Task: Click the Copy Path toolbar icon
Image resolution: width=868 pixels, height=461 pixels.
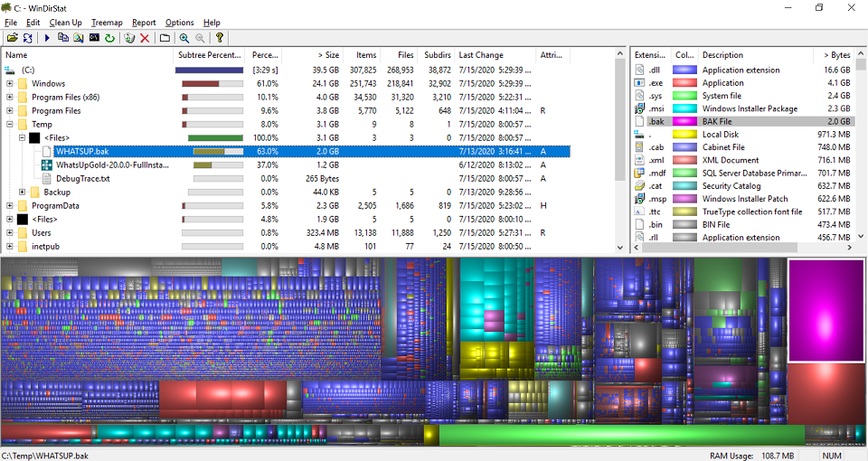Action: (63, 38)
